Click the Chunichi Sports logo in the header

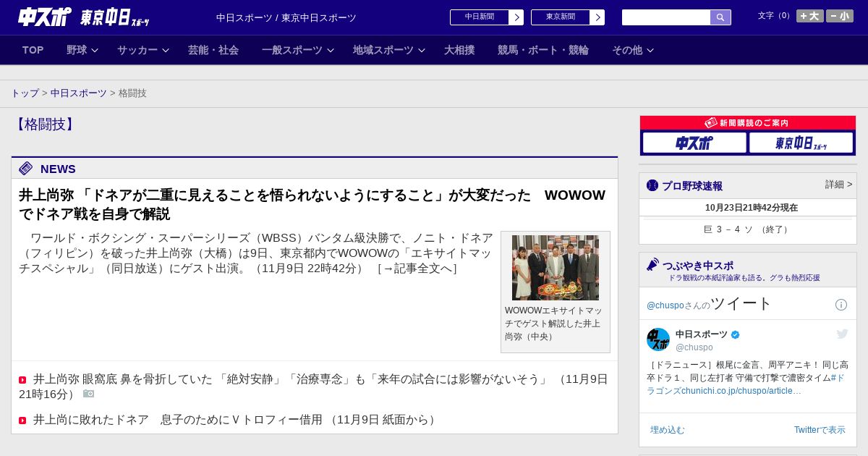click(x=45, y=17)
